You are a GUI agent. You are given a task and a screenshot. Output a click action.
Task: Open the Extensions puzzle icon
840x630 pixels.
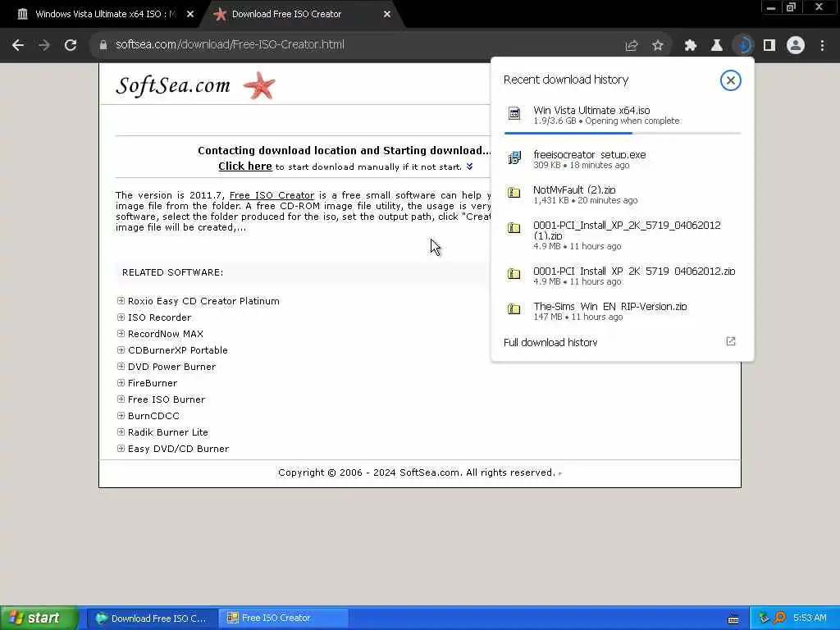(x=691, y=46)
